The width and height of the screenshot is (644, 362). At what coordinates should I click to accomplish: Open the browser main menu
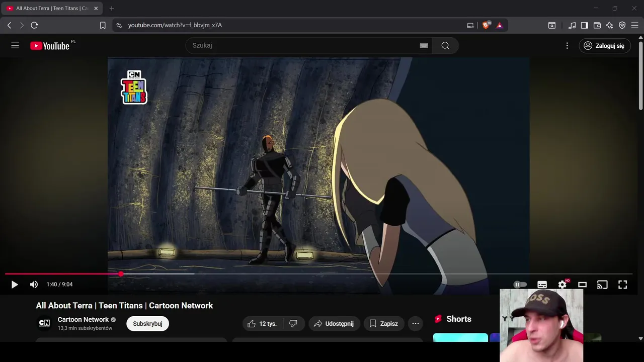click(635, 25)
